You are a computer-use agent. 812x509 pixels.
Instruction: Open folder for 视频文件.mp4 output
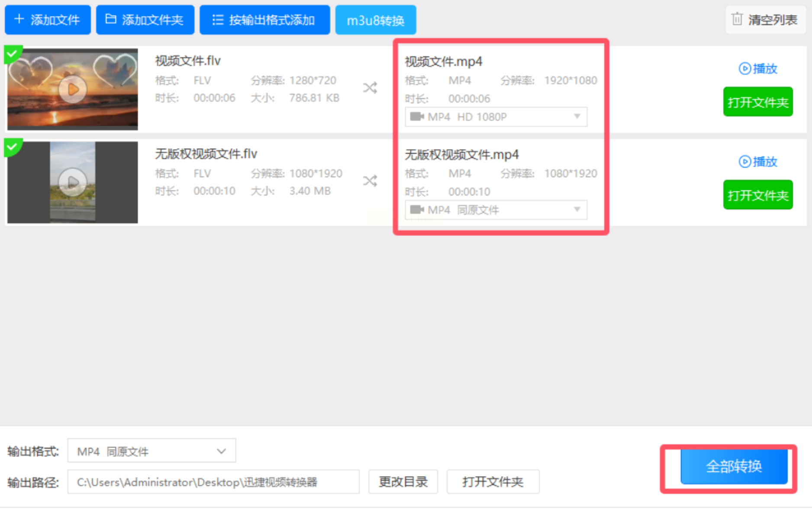click(758, 102)
